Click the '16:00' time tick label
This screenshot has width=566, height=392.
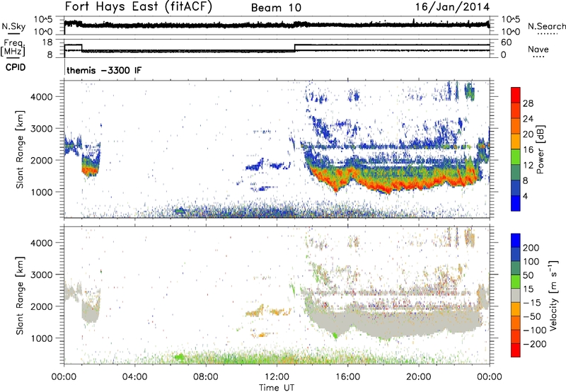click(x=347, y=377)
